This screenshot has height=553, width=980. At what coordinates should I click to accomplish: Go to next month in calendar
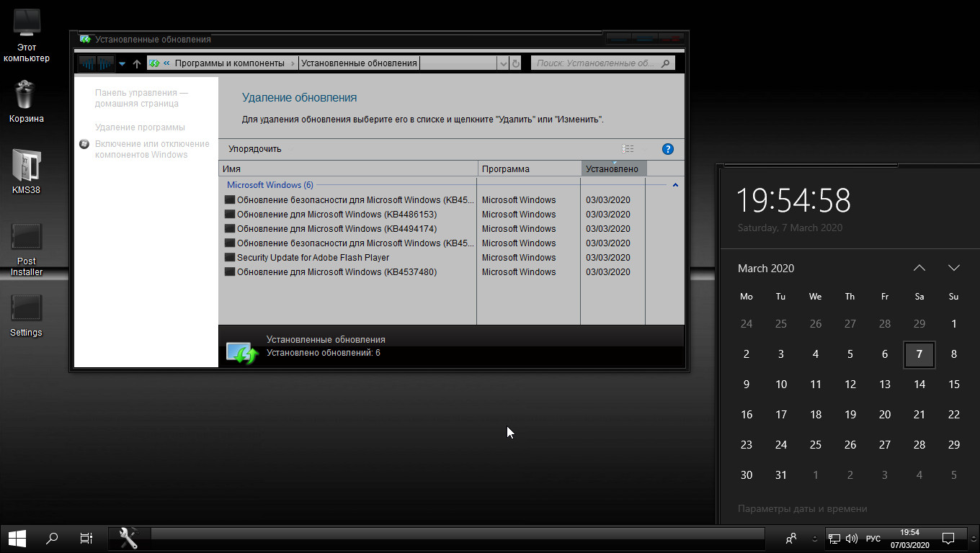pyautogui.click(x=954, y=268)
